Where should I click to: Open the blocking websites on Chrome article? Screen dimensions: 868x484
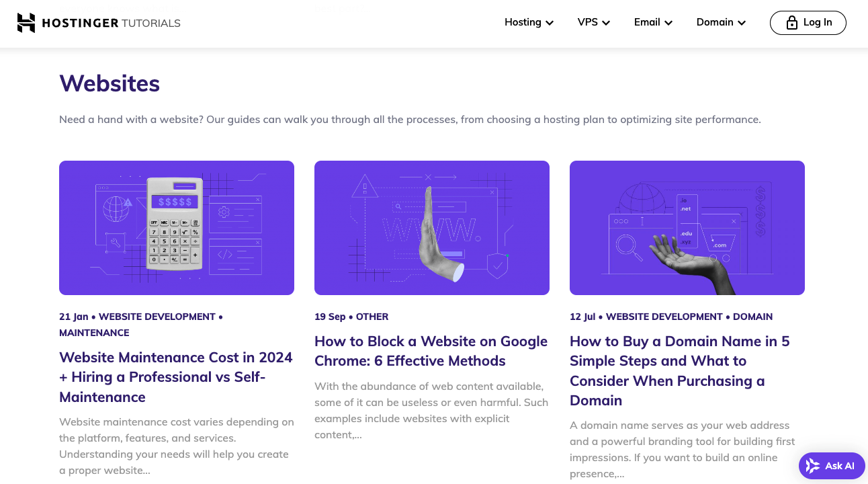[431, 351]
